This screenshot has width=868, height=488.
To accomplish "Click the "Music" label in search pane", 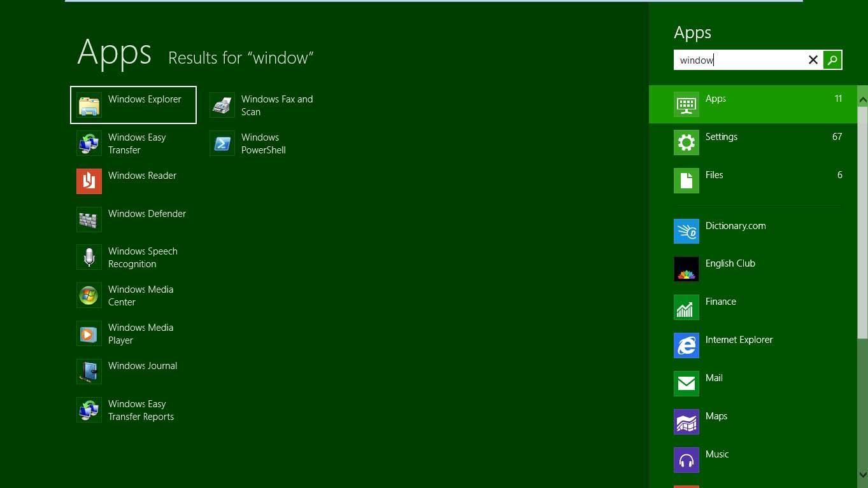I will pyautogui.click(x=717, y=454).
